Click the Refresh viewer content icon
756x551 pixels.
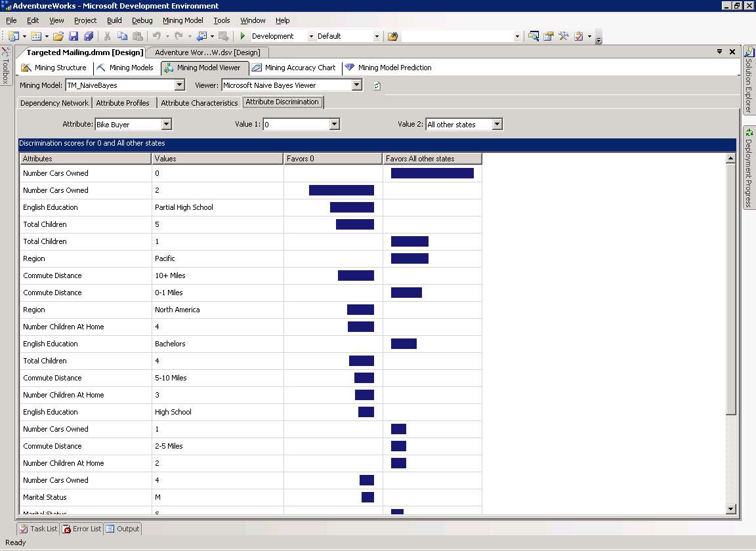click(377, 86)
